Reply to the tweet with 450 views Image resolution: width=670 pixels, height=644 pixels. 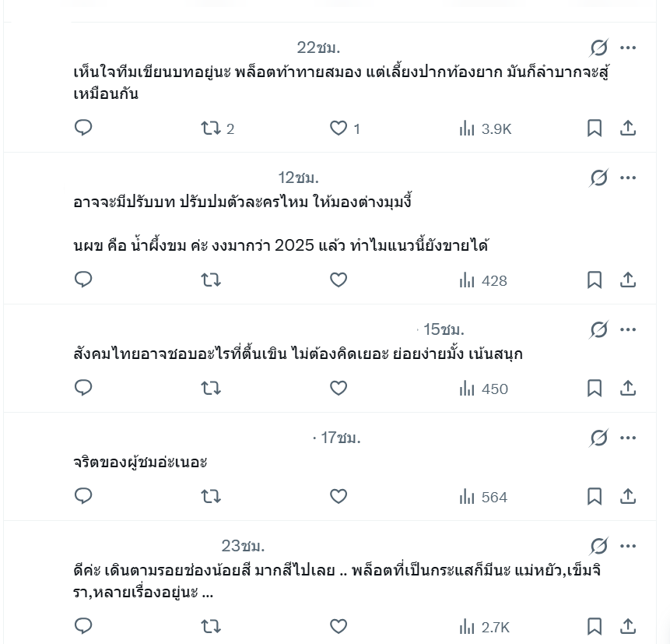(x=83, y=388)
